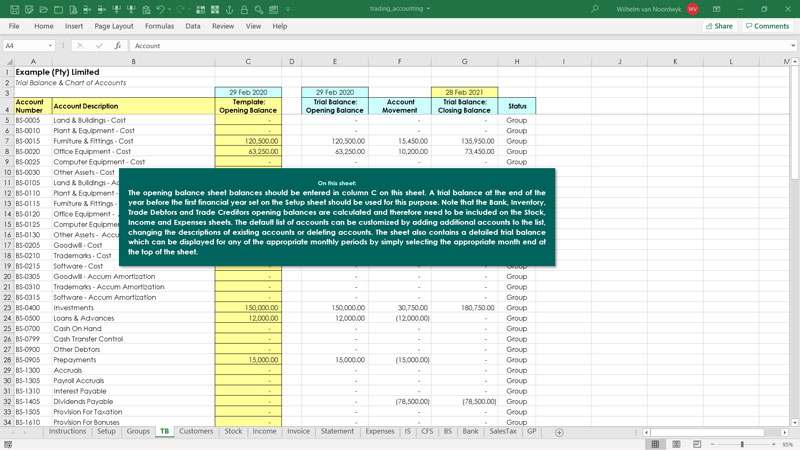
Task: Expand the formula bar chevron
Action: (793, 45)
